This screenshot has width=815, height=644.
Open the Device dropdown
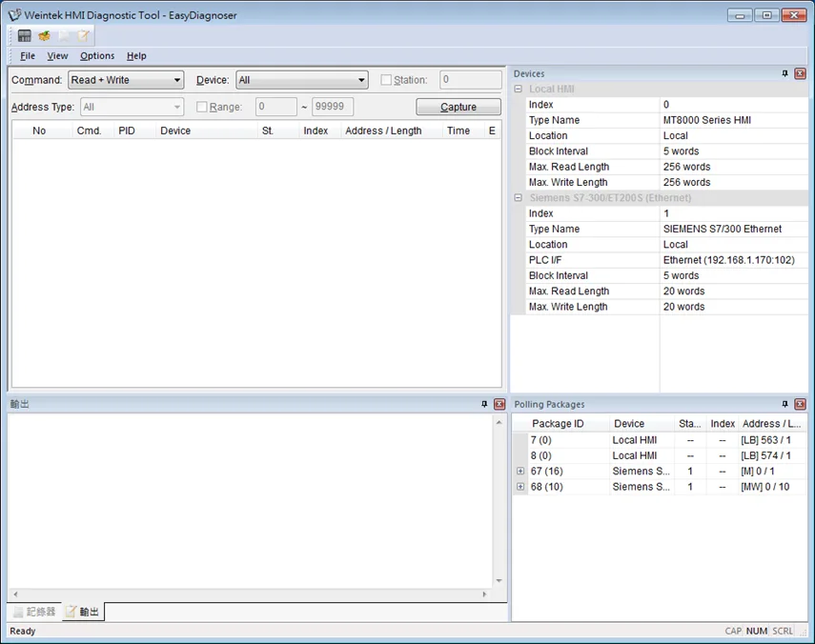click(302, 80)
